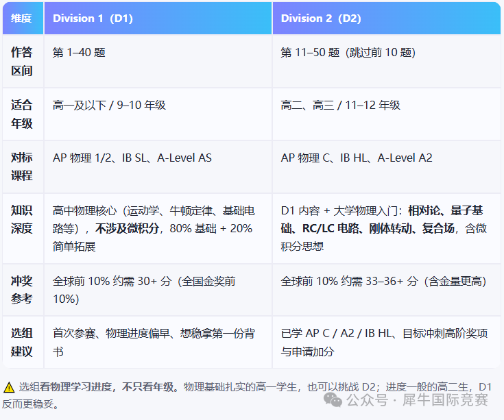Click the '冲奖参考' row label

click(22, 290)
